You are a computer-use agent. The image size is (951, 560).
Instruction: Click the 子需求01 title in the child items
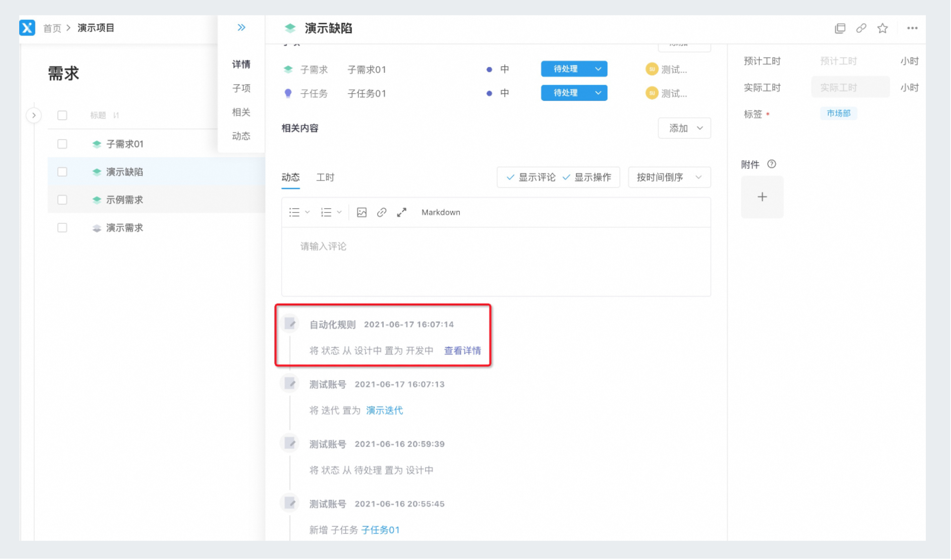click(367, 70)
